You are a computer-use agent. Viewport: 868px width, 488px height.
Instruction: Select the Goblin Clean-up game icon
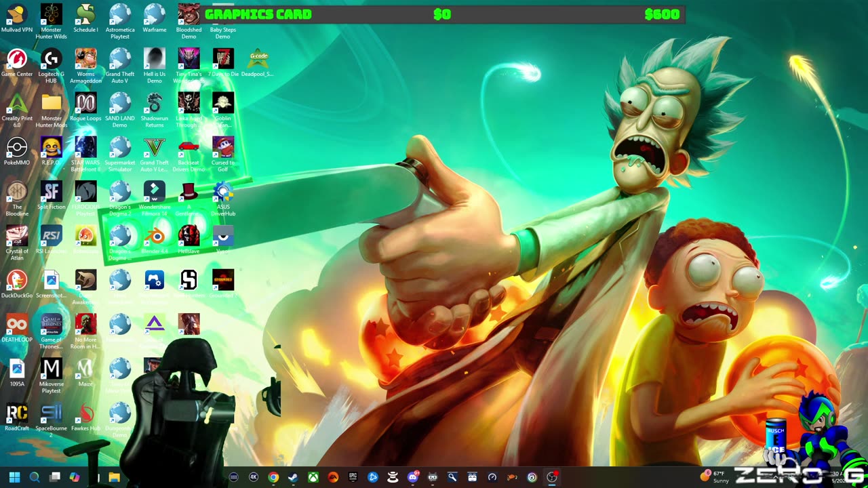(223, 110)
